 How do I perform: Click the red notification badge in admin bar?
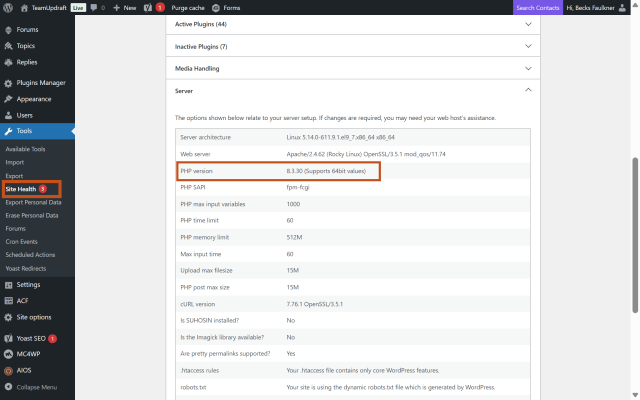(160, 8)
